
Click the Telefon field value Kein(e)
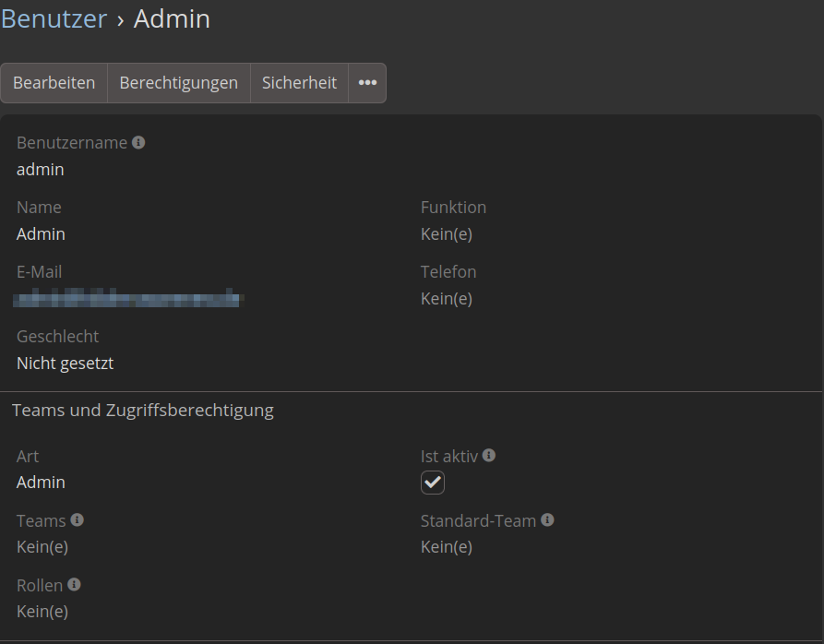tap(447, 299)
